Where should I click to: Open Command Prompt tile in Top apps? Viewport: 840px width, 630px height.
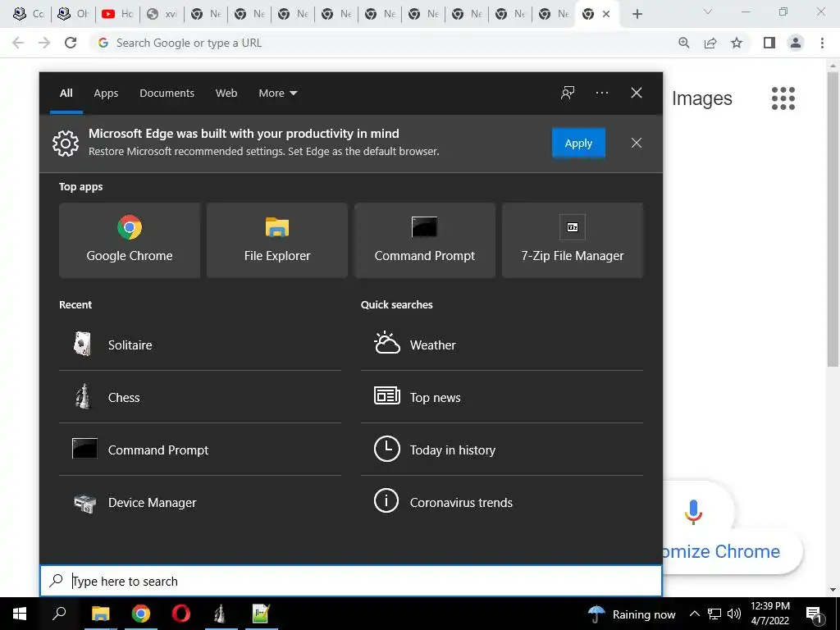[425, 240]
